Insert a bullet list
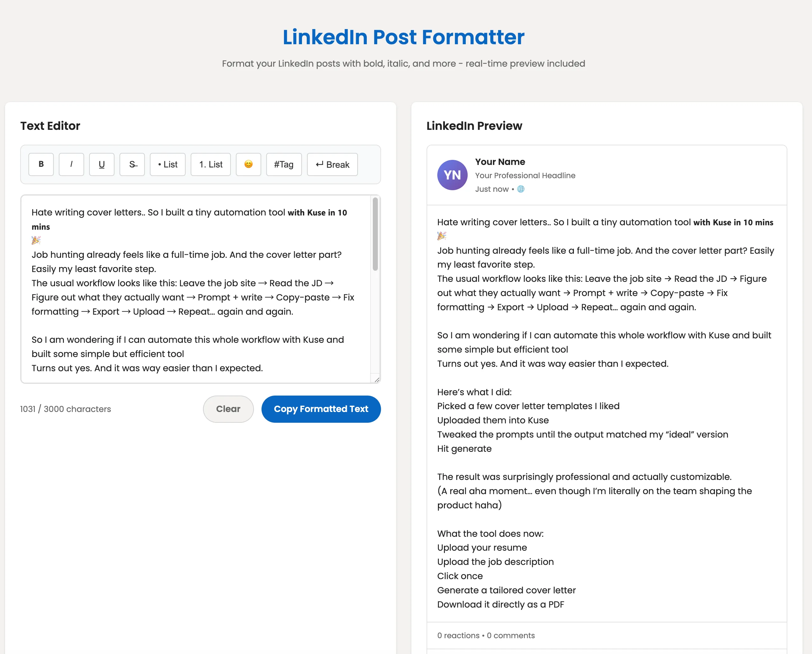The height and width of the screenshot is (654, 812). point(168,164)
